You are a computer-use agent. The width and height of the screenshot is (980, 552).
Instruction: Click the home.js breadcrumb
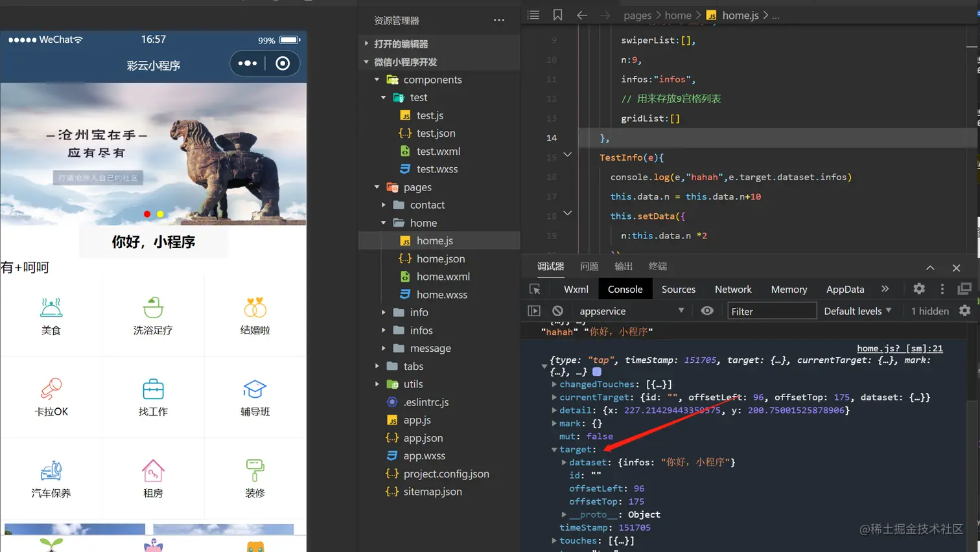(740, 15)
